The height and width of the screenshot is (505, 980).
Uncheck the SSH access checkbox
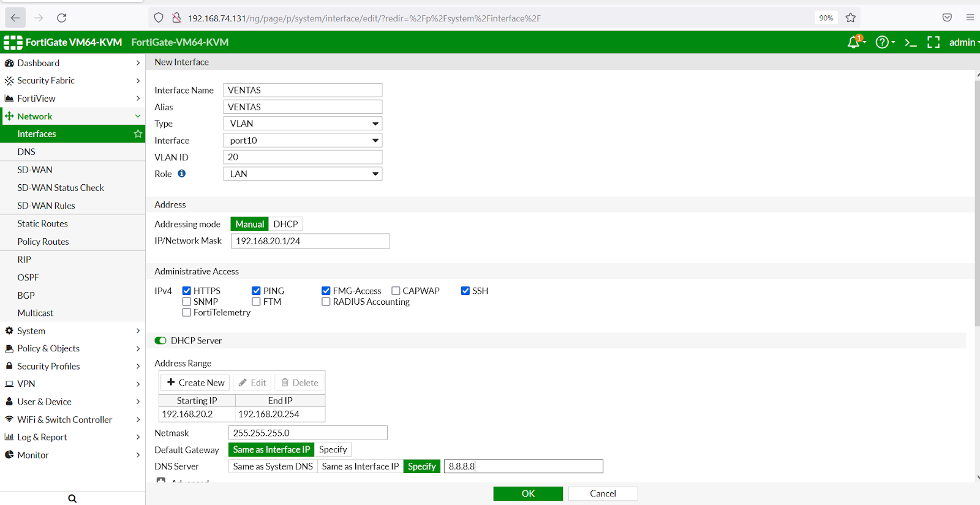point(466,291)
